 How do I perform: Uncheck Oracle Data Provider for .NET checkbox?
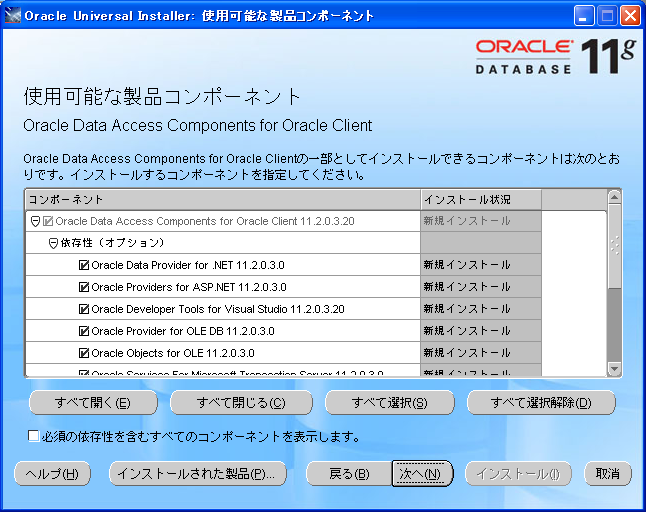[84, 265]
